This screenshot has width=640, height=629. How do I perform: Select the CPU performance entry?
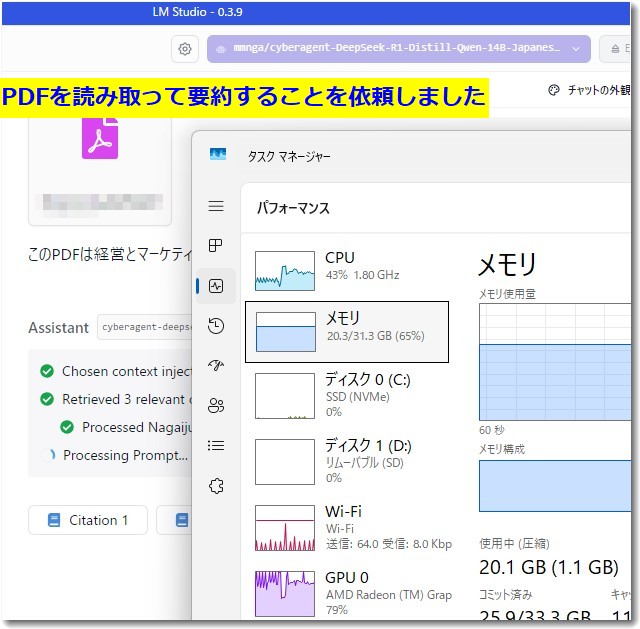(x=347, y=271)
